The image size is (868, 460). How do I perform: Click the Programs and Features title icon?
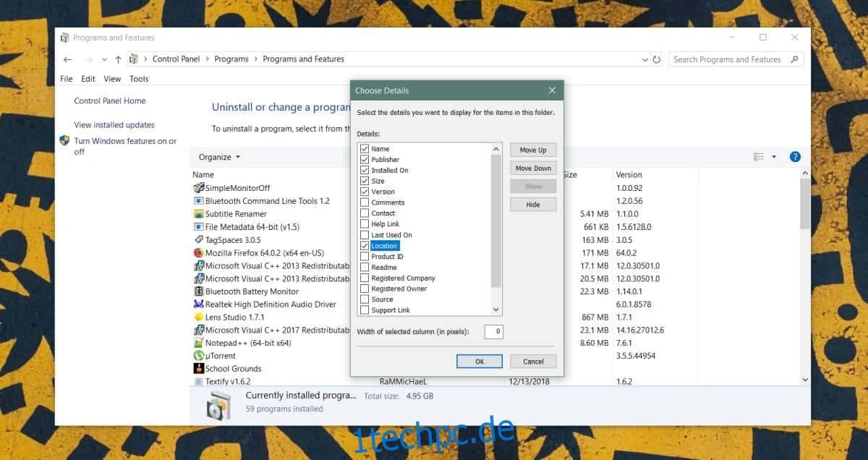(x=65, y=38)
